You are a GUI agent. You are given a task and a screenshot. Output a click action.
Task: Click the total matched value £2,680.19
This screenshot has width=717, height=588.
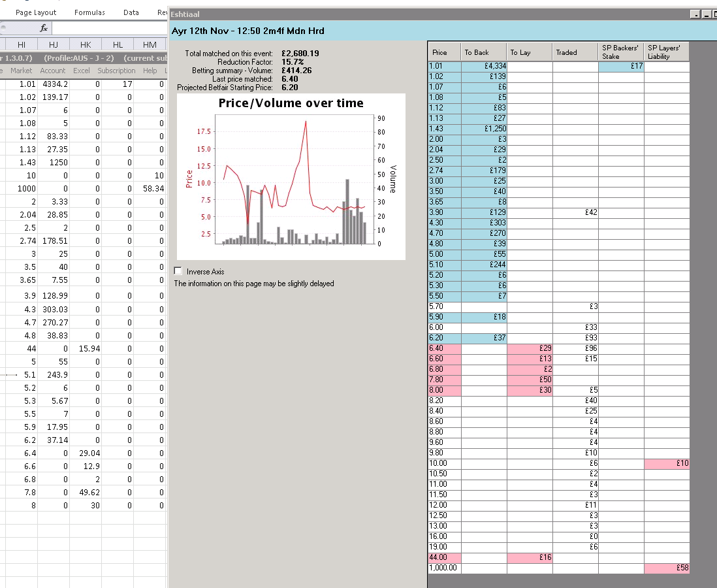click(300, 54)
